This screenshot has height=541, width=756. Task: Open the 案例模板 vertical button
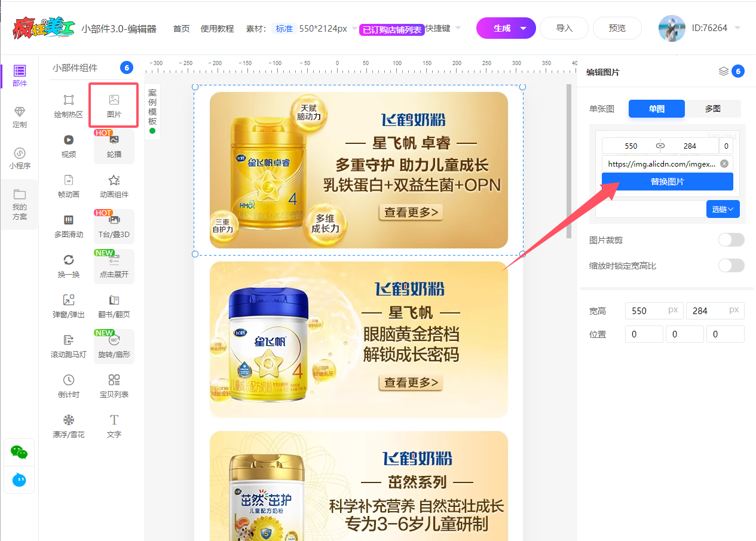coord(152,110)
